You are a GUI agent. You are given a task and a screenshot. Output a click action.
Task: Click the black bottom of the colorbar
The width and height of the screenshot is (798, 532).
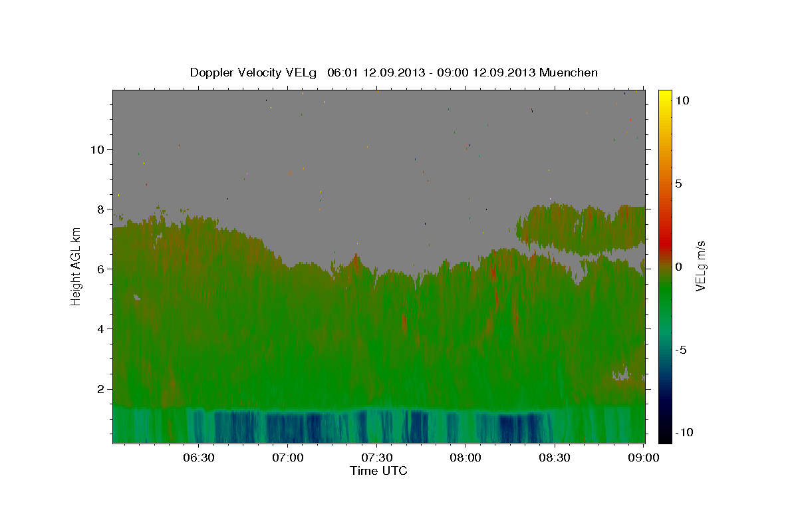pyautogui.click(x=665, y=436)
